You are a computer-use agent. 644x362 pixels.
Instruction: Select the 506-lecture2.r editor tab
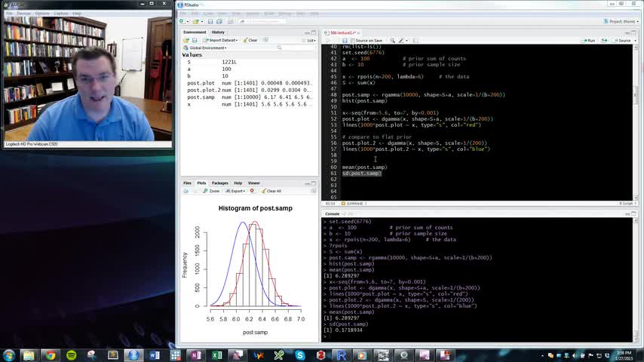(341, 33)
